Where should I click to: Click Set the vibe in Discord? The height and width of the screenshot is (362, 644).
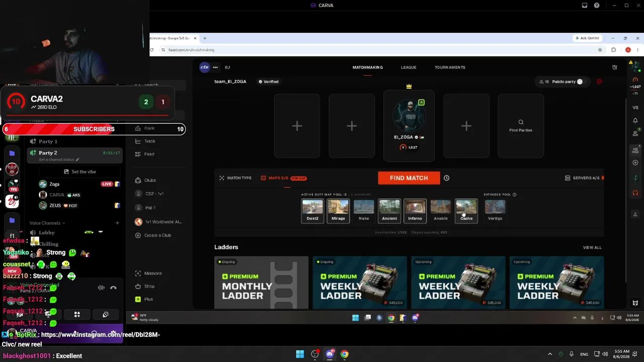click(79, 172)
